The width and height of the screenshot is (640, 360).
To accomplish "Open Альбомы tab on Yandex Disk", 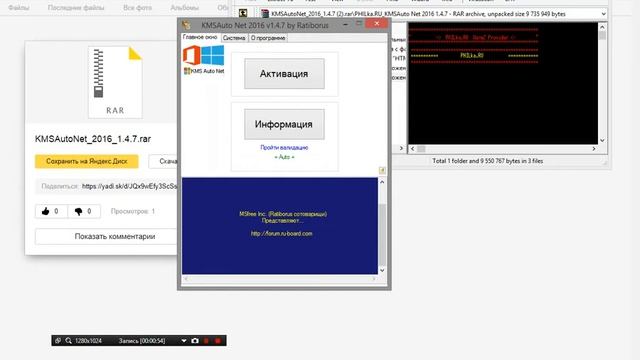I will pos(184,8).
